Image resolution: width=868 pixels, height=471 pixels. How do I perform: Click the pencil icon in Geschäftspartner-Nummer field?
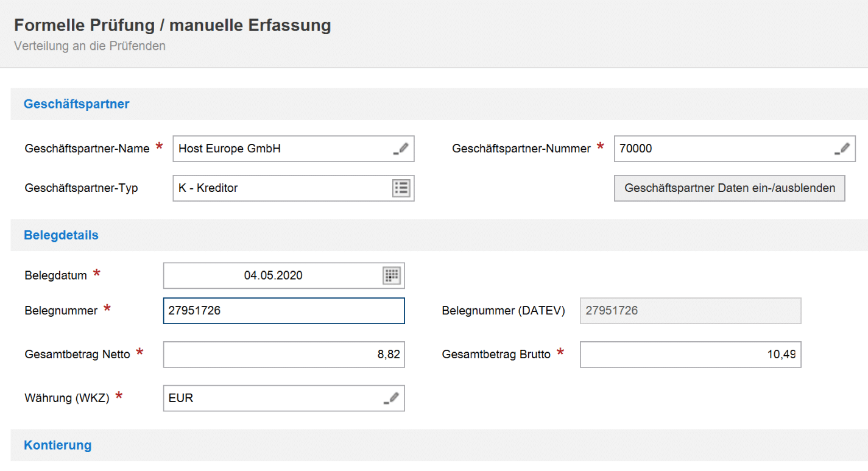point(842,149)
